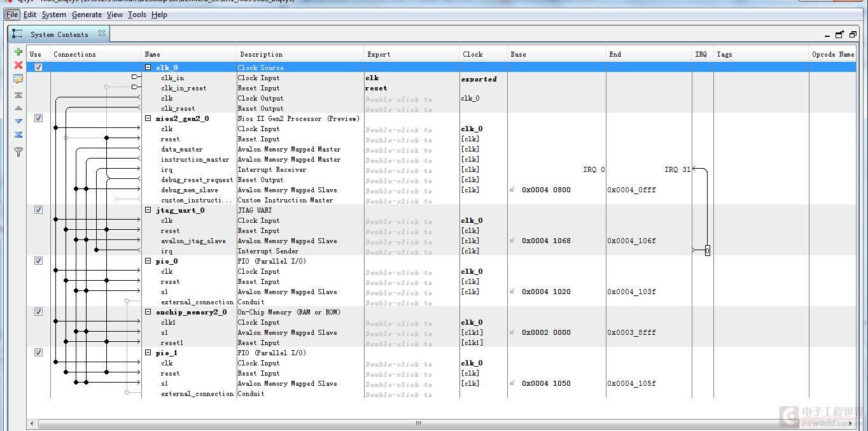Image resolution: width=868 pixels, height=431 pixels.
Task: Toggle Use checkbox for pio_0
Action: click(38, 260)
